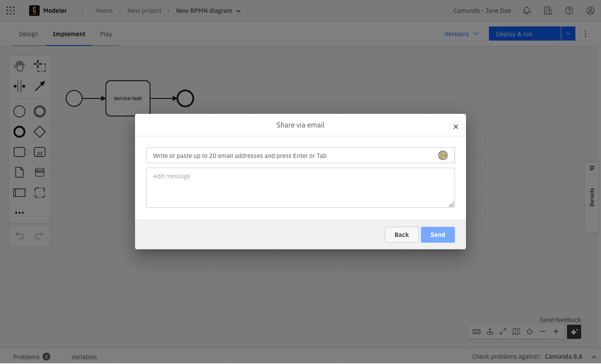Switch to the Play tab
This screenshot has width=601, height=364.
(106, 34)
